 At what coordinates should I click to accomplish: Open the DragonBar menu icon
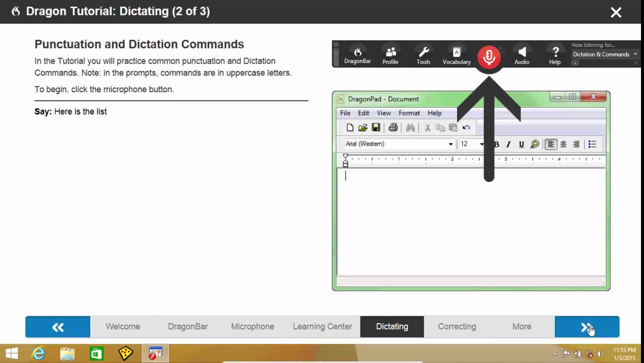pos(357,55)
